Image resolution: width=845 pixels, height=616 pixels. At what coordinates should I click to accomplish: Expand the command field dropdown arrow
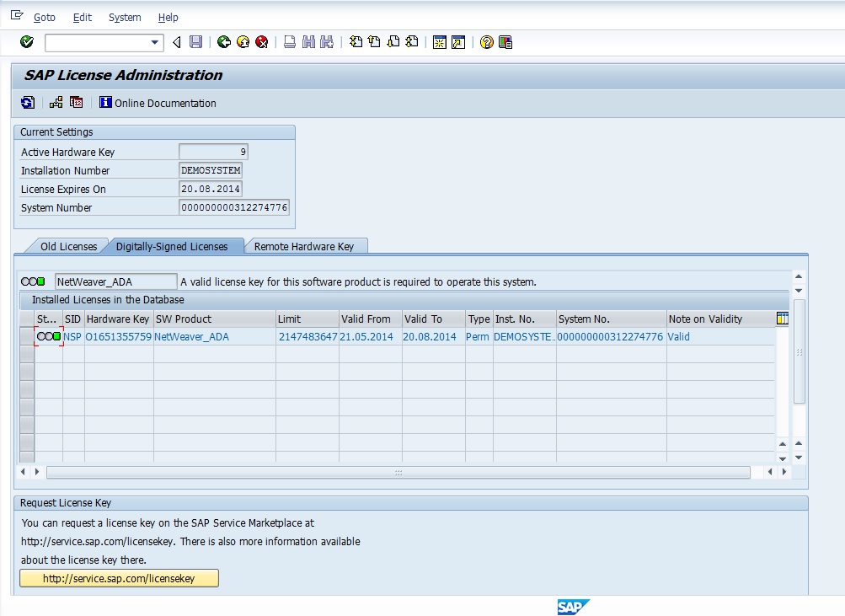click(x=155, y=42)
